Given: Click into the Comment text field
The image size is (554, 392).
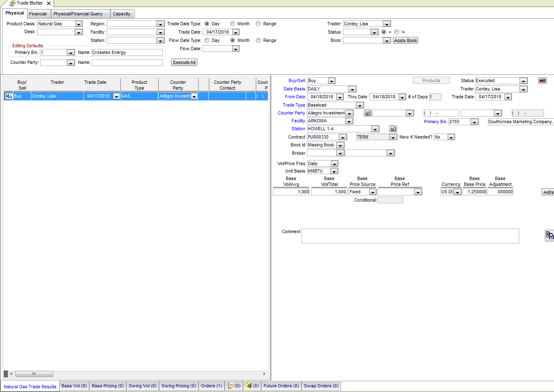Looking at the screenshot, I should click(410, 236).
